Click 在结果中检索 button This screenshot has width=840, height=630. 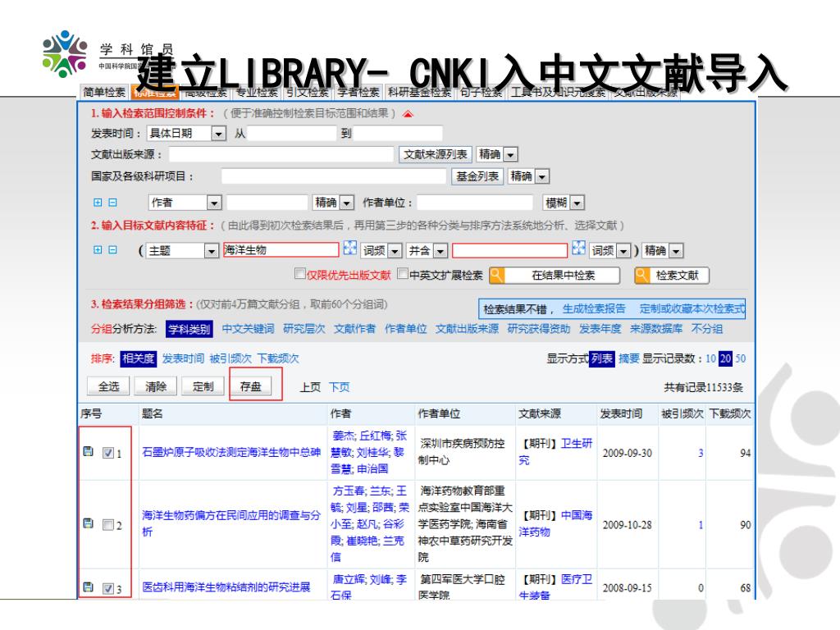[x=555, y=276]
